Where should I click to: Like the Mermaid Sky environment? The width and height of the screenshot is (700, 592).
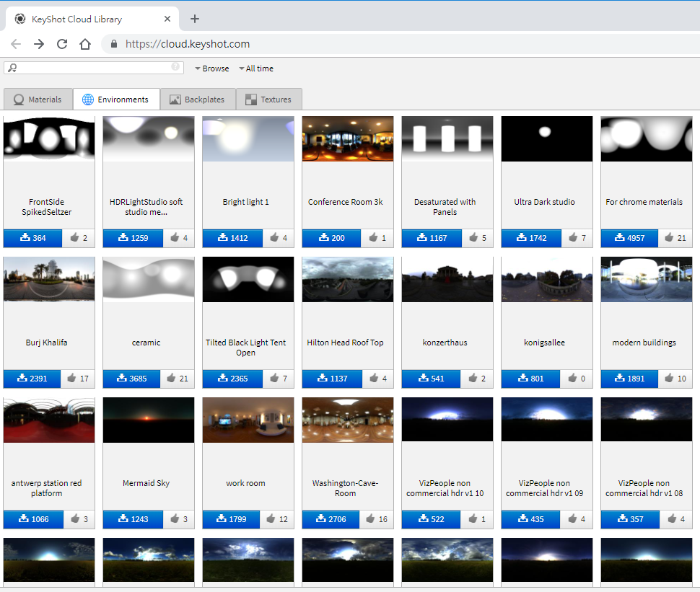tap(178, 519)
